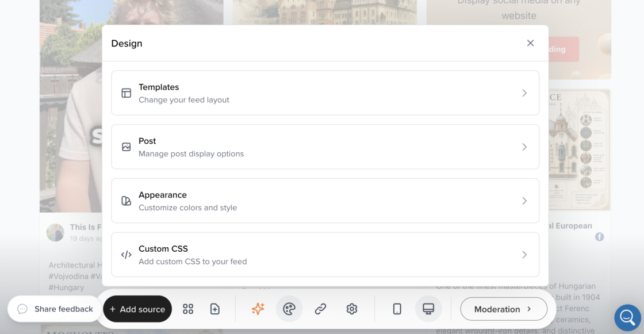Select the design palette icon
Viewport: 644px width, 334px height.
(x=289, y=309)
